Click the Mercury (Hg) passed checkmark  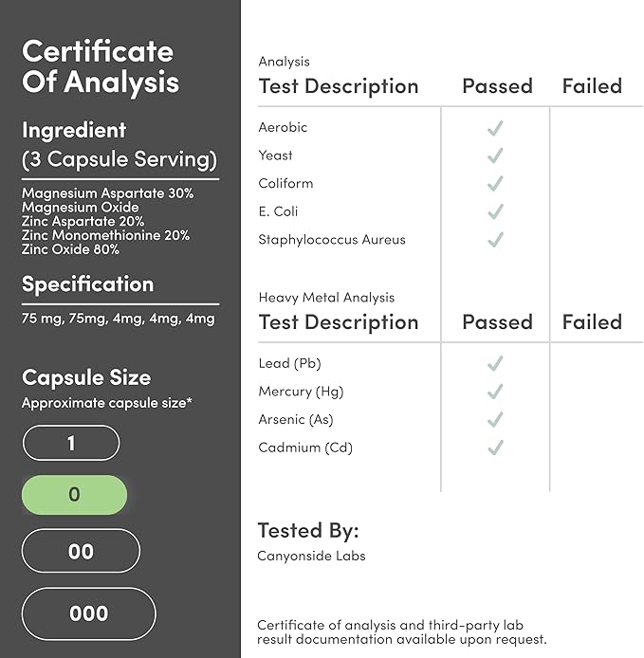click(495, 392)
